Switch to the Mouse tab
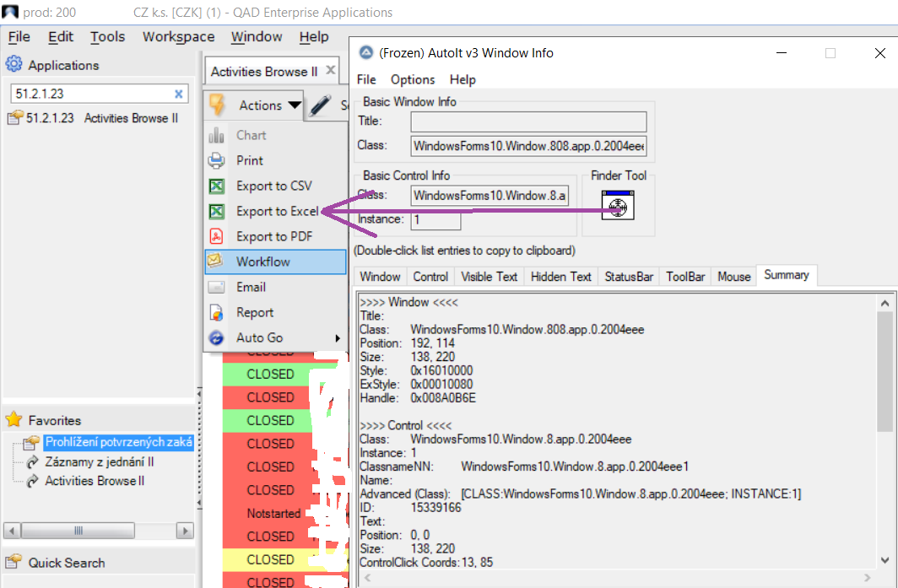This screenshot has width=898, height=588. coord(734,277)
